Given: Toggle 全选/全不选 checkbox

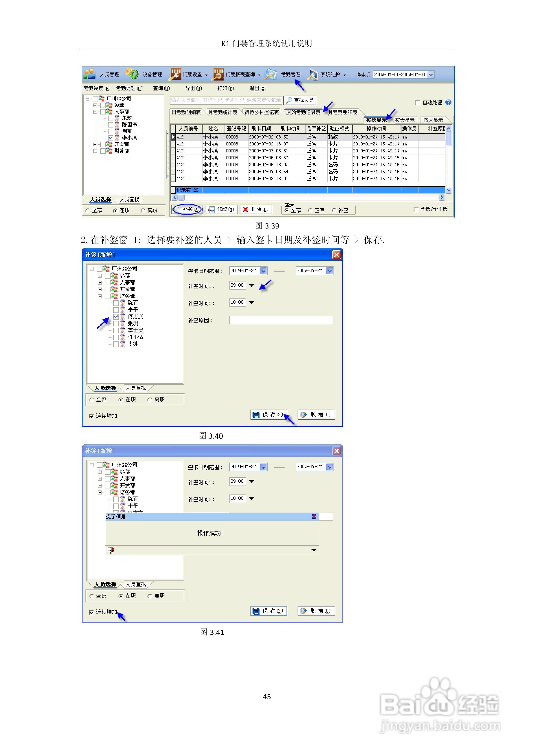Looking at the screenshot, I should pyautogui.click(x=416, y=210).
